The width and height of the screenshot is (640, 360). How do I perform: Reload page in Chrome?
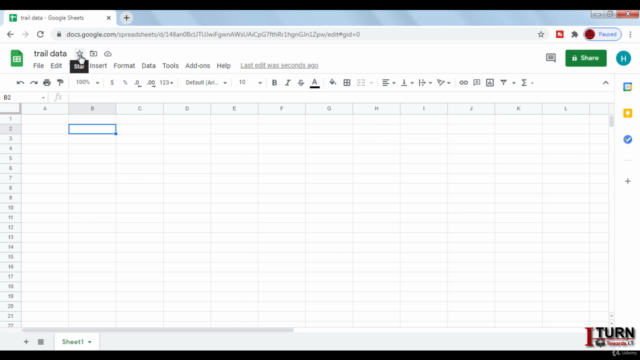[x=40, y=34]
